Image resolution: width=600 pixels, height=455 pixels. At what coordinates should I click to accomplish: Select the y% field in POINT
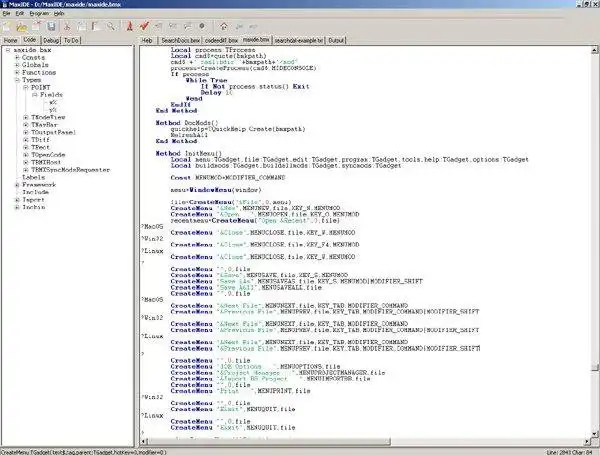click(53, 110)
